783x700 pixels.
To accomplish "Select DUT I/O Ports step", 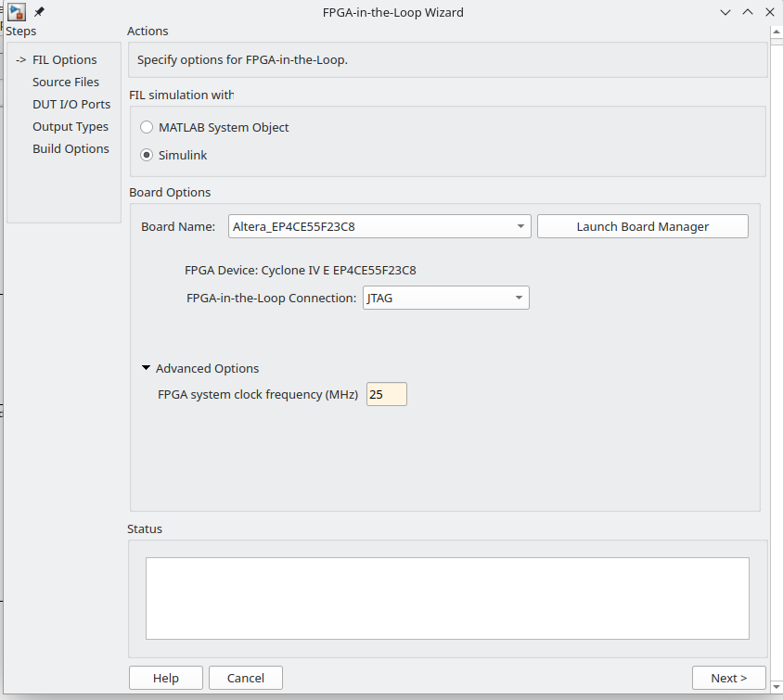I will click(71, 104).
